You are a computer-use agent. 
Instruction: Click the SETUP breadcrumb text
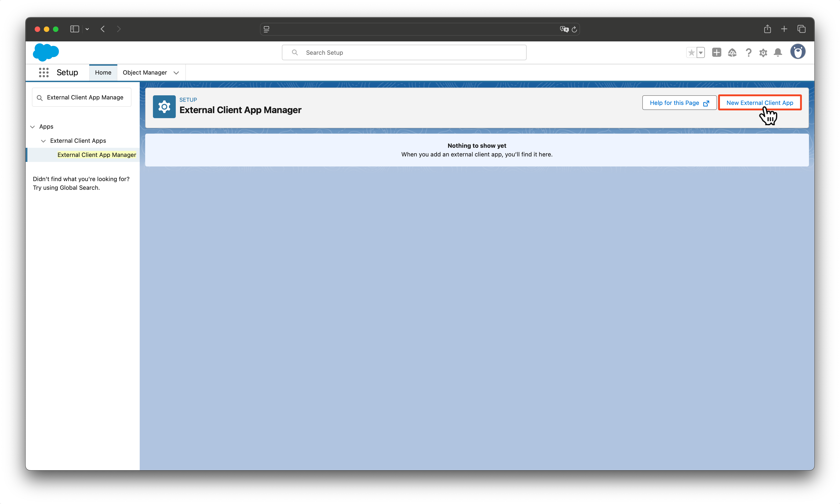tap(188, 100)
